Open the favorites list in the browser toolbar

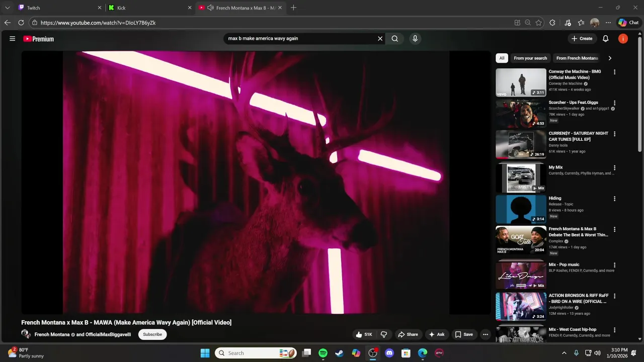(x=581, y=23)
